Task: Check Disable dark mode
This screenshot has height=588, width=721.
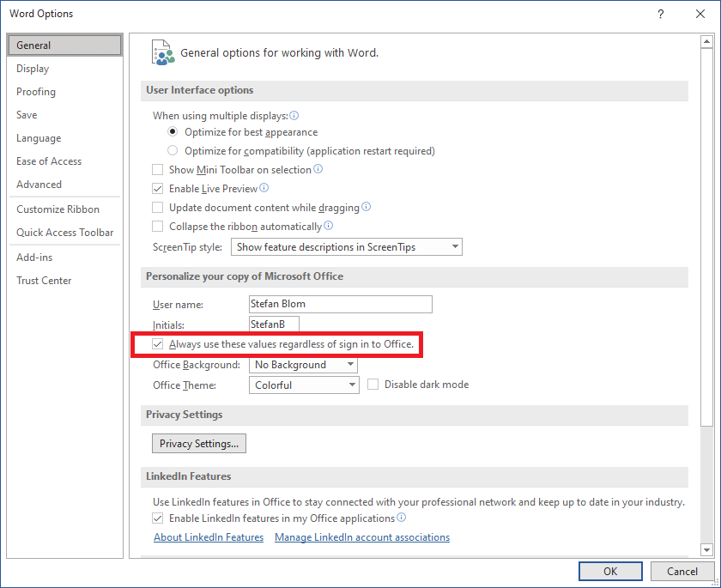Action: click(x=373, y=385)
